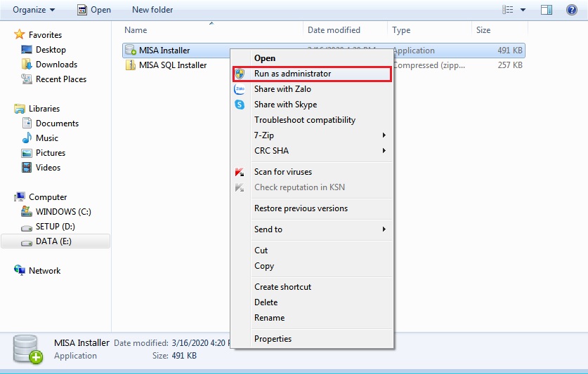This screenshot has width=588, height=374.
Task: Click the change view icon
Action: click(x=508, y=10)
